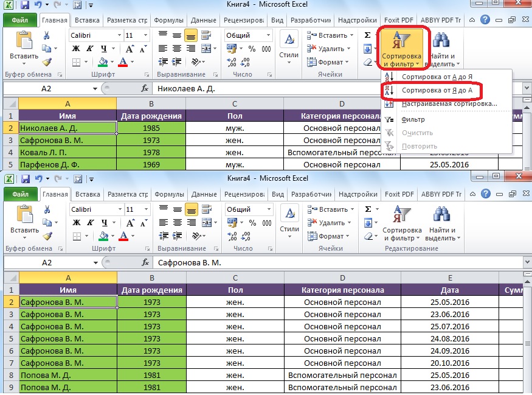The width and height of the screenshot is (532, 395).
Task: Click red font color A in top window
Action: [x=123, y=62]
